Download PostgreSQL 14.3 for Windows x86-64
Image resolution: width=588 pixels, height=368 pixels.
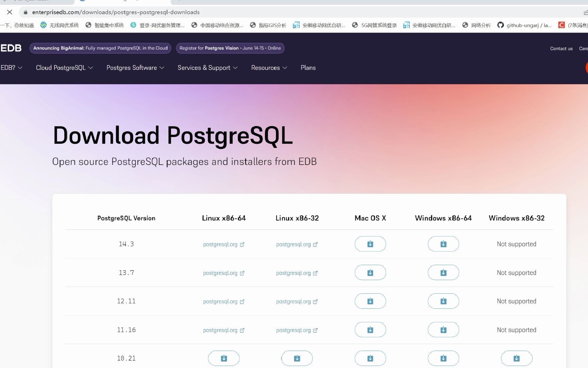tap(443, 244)
